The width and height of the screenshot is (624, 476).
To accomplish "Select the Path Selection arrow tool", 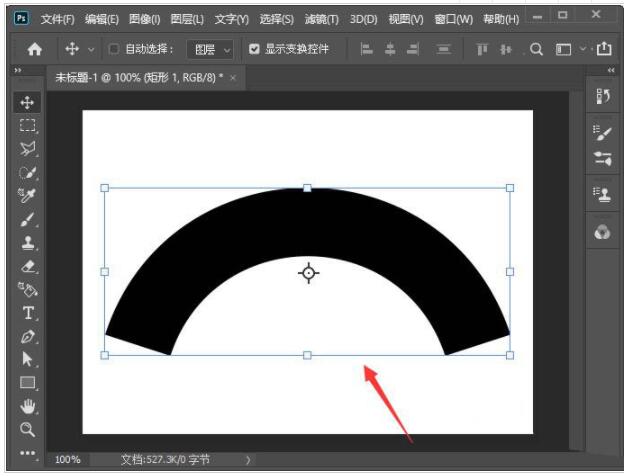I will click(27, 359).
